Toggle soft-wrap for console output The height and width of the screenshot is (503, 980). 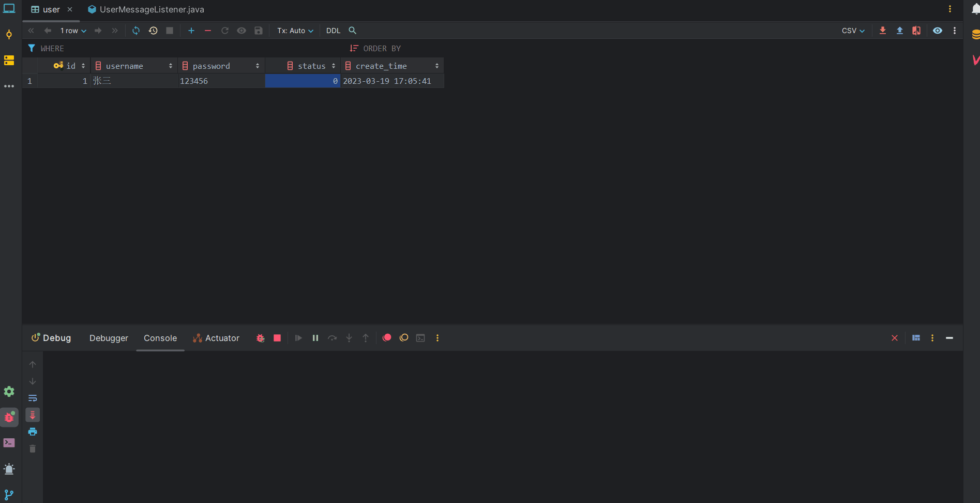click(33, 398)
